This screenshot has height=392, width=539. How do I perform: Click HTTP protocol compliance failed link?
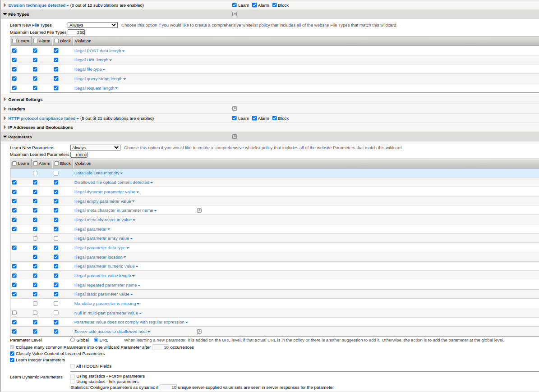41,119
